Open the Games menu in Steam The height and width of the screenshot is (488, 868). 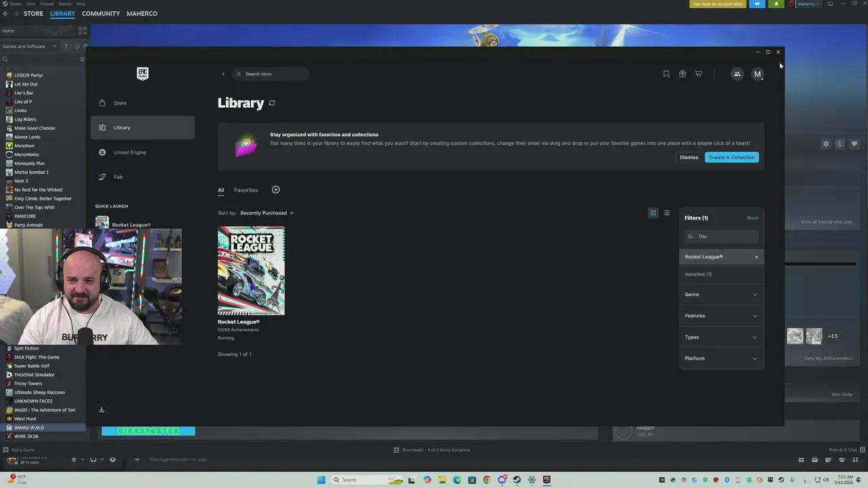pyautogui.click(x=64, y=3)
